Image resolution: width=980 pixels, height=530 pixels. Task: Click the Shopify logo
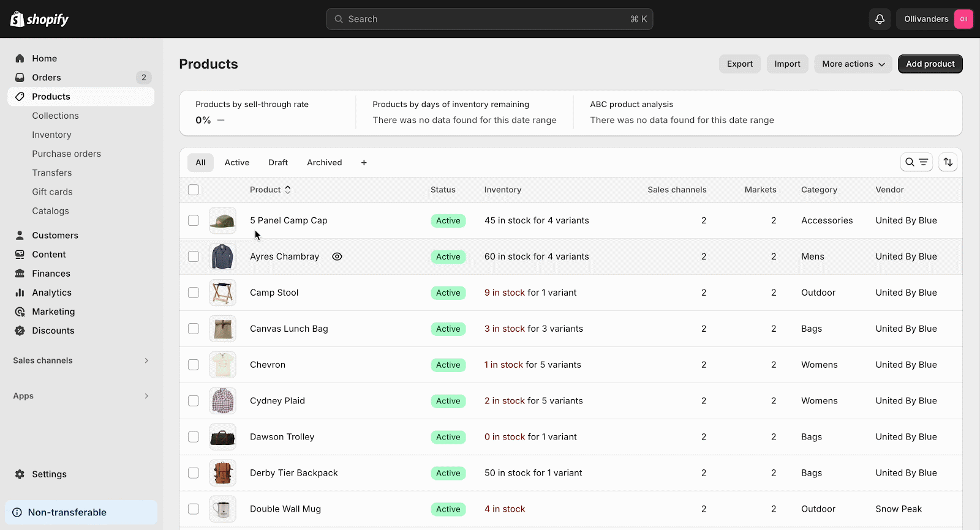pos(39,19)
